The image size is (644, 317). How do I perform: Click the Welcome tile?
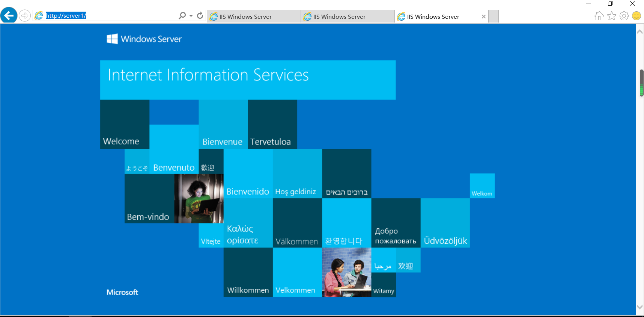[x=125, y=124]
